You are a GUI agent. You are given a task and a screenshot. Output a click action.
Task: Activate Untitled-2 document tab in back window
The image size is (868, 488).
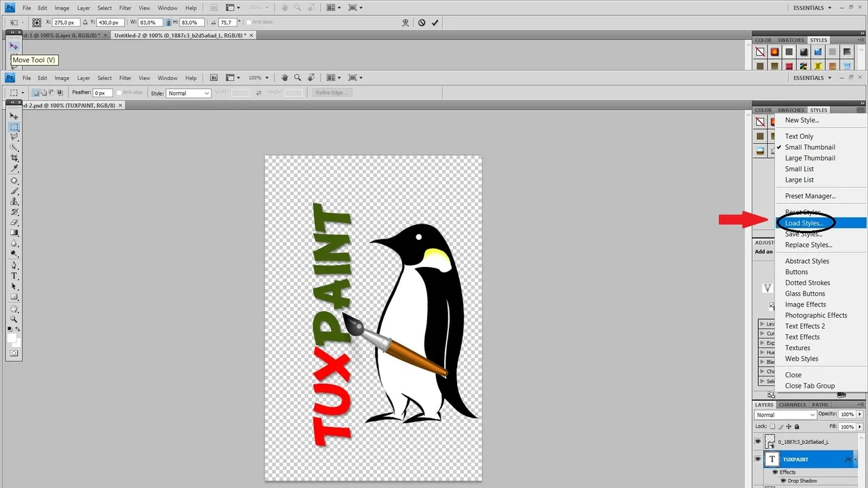coord(180,35)
